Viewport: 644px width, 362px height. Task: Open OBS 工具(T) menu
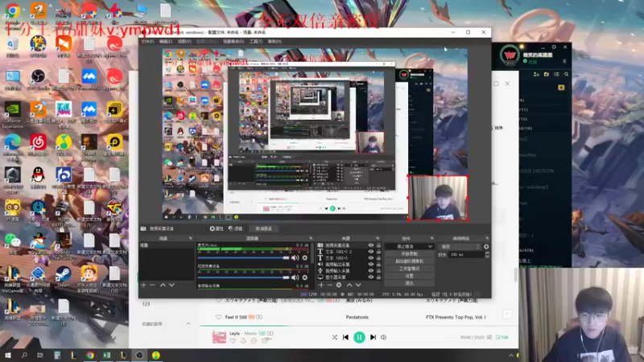tap(256, 42)
